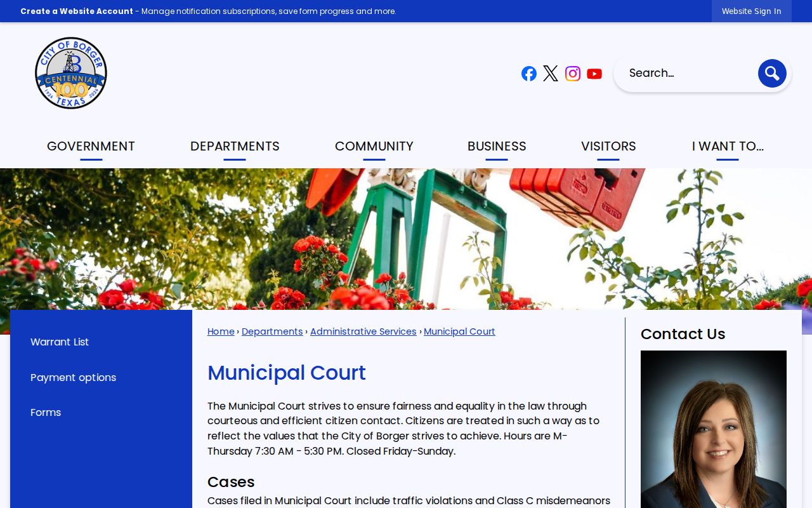
Task: Click the Cases section heading
Action: pyautogui.click(x=231, y=482)
